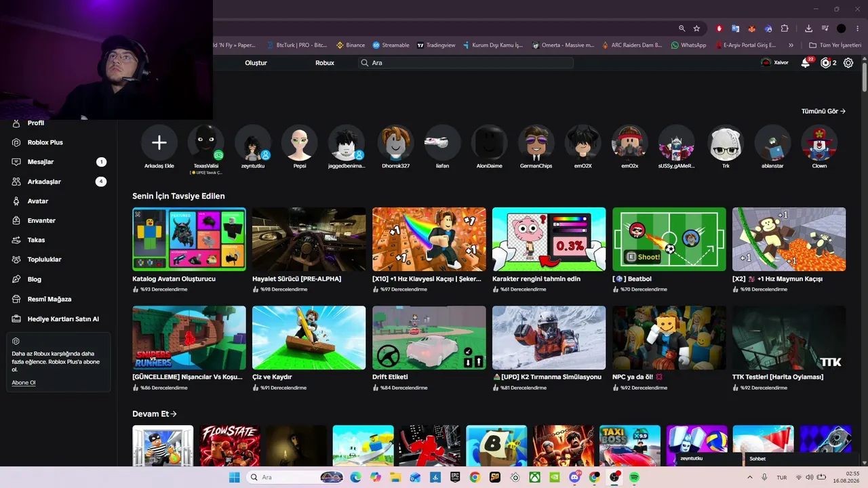Open the Tradingview bookmark
This screenshot has height=488, width=868.
tap(436, 45)
